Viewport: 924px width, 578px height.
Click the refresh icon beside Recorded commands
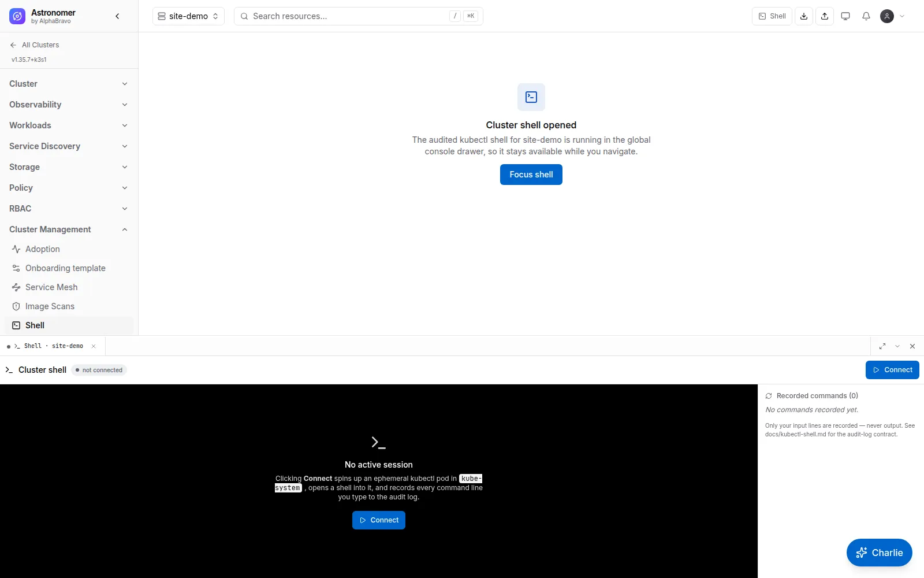(769, 396)
